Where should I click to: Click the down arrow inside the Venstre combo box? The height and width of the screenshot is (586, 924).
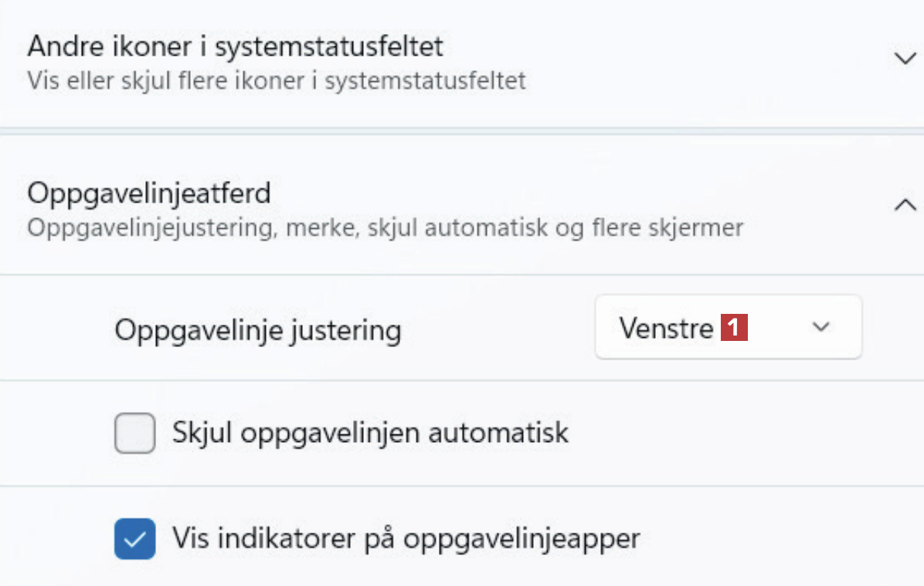coord(820,328)
